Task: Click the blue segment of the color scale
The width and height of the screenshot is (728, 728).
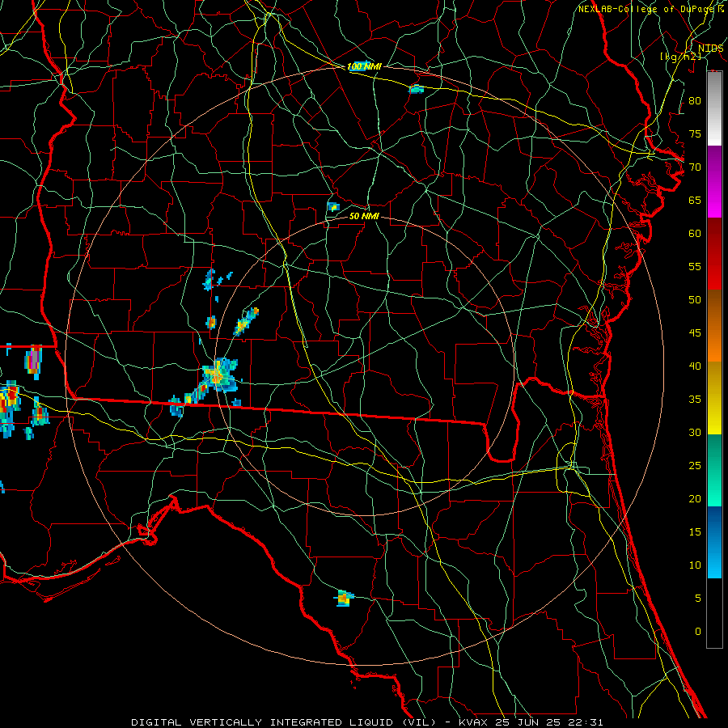Action: click(x=714, y=542)
